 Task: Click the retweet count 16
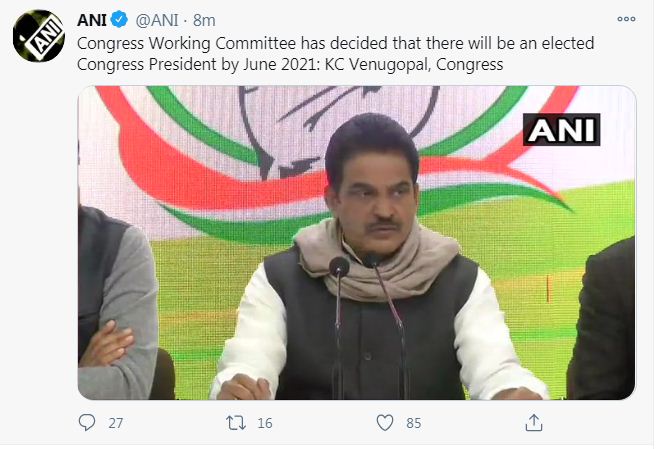click(265, 423)
